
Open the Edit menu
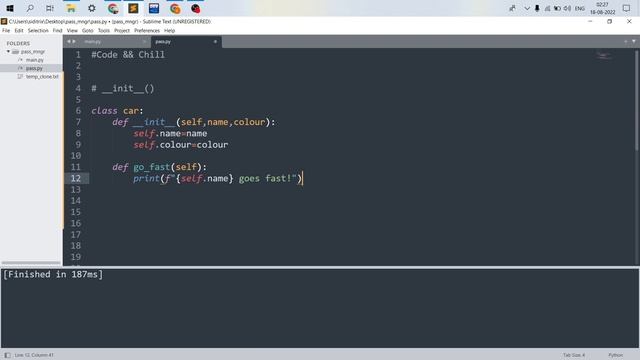click(19, 31)
